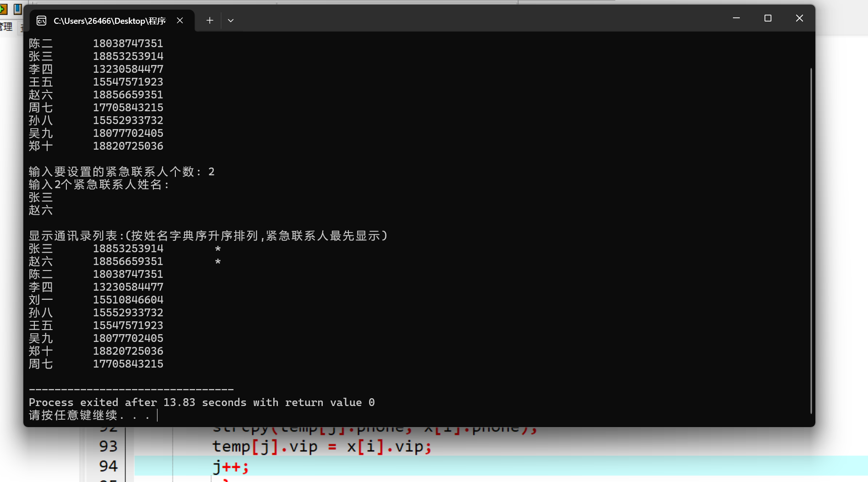Click code 'temp[j].vip = x[i].vip;' in editor
868x482 pixels.
(x=322, y=446)
